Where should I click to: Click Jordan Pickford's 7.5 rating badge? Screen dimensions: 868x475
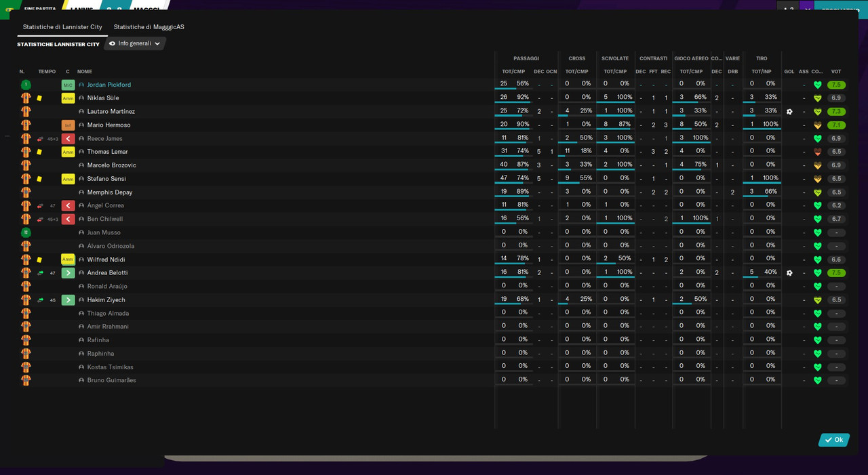coord(836,85)
